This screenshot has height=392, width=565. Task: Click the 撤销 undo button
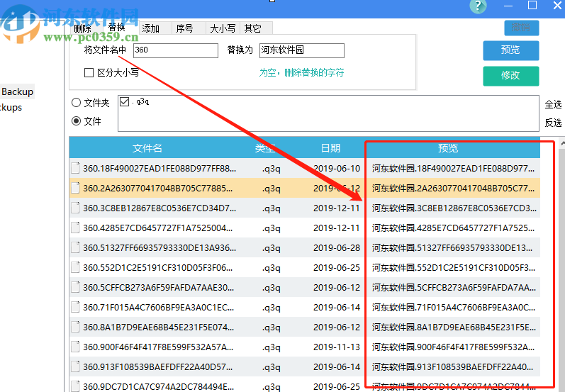pyautogui.click(x=521, y=28)
